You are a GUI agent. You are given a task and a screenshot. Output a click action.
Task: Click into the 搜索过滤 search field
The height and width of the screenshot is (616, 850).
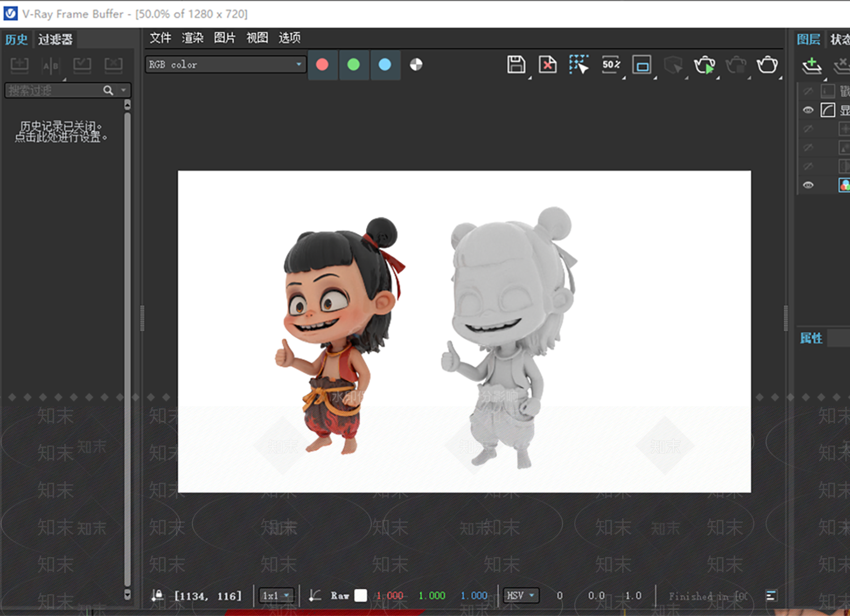pos(55,90)
